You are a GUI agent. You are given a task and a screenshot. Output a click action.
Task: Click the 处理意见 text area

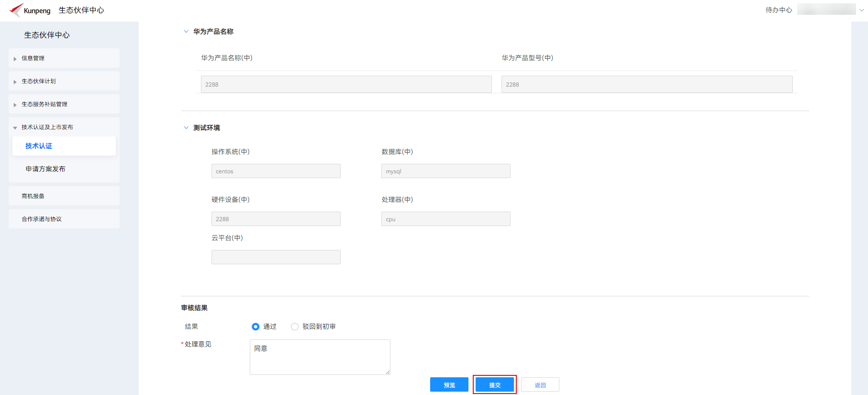pyautogui.click(x=320, y=357)
